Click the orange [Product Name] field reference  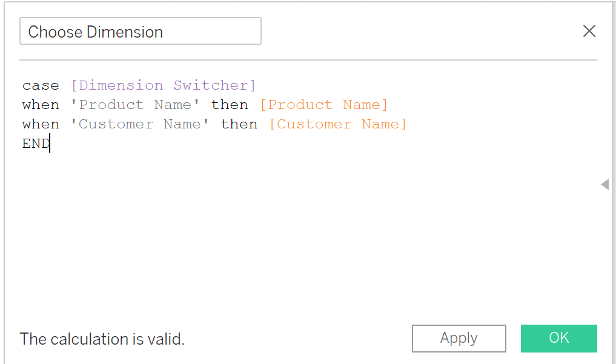(323, 105)
